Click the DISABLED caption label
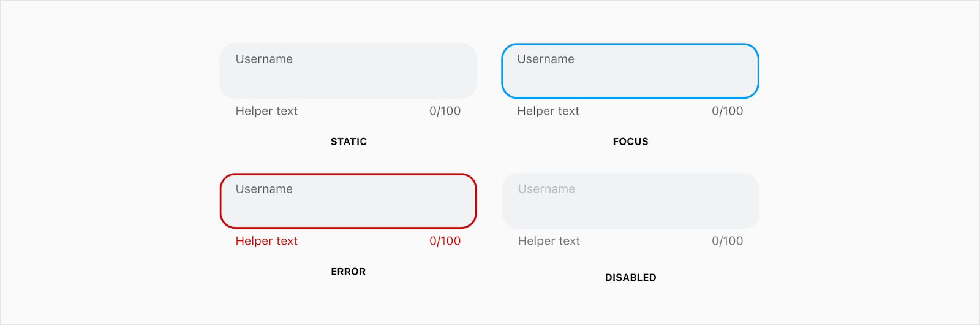The image size is (980, 325). (630, 278)
